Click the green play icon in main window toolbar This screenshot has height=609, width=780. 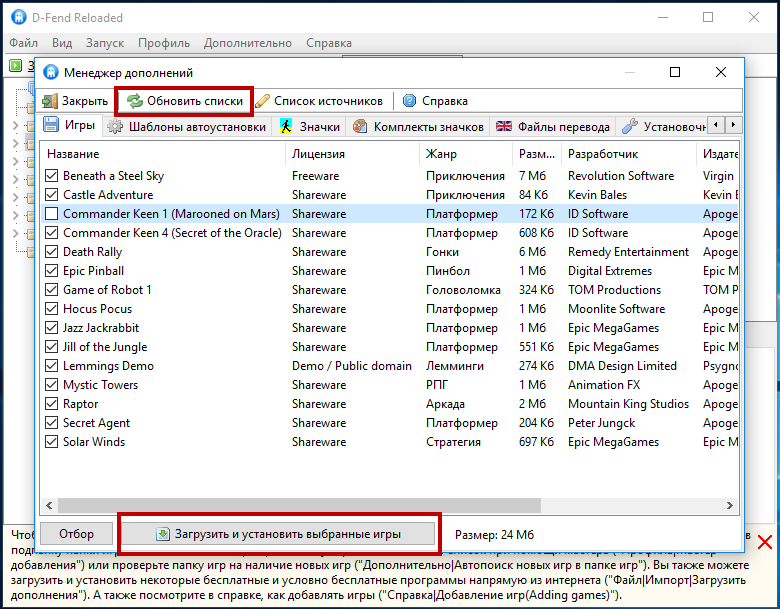(x=15, y=65)
